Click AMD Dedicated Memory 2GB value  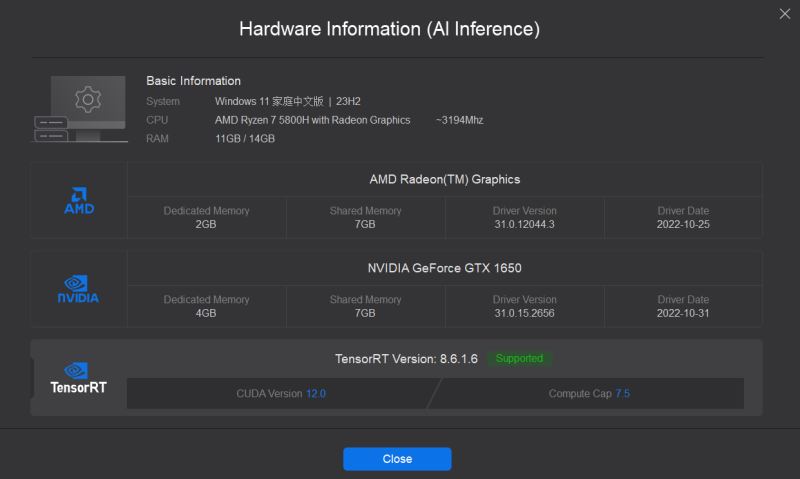click(x=206, y=224)
